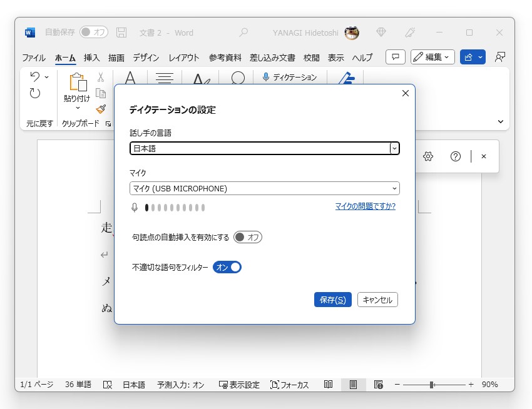The height and width of the screenshot is (409, 532).
Task: Open the 校閲 ribbon tab
Action: coord(311,57)
